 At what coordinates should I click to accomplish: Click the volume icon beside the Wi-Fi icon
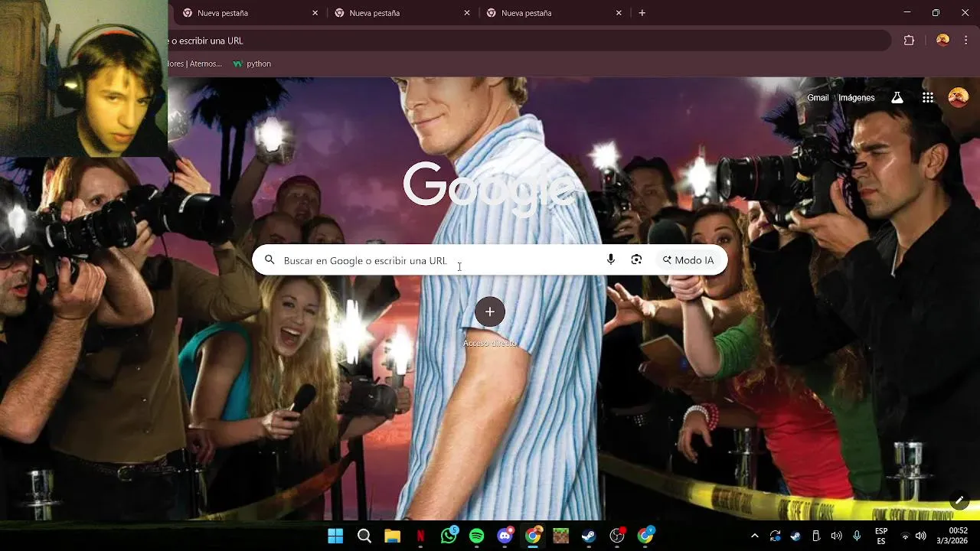point(921,536)
